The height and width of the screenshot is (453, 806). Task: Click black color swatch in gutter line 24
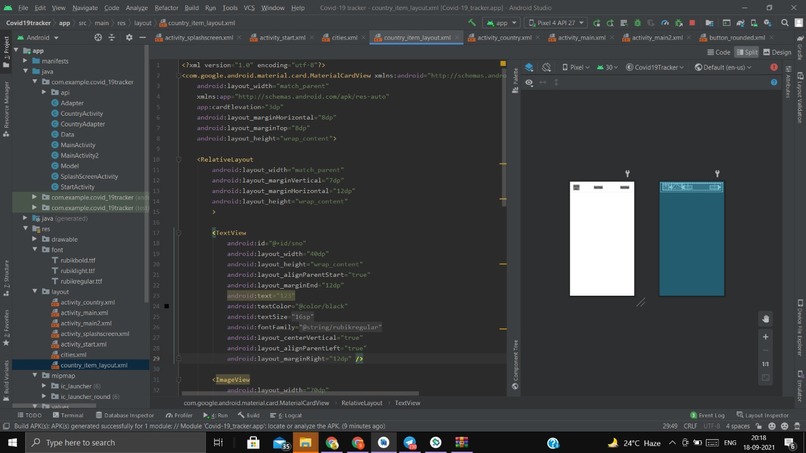click(167, 306)
